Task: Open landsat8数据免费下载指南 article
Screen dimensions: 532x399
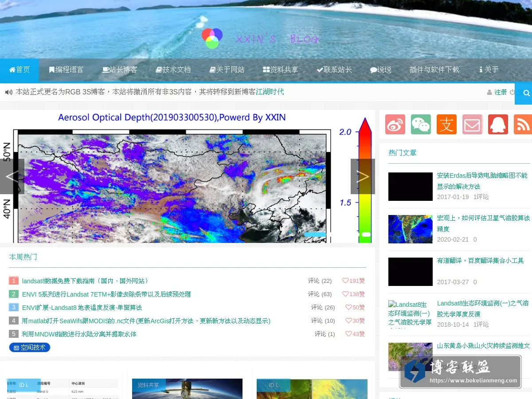Action: (86, 281)
